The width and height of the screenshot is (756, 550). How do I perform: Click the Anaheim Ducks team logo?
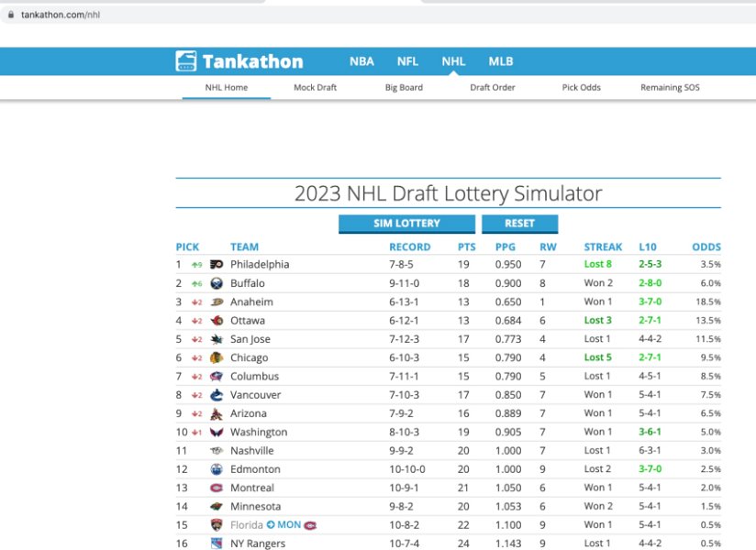217,302
